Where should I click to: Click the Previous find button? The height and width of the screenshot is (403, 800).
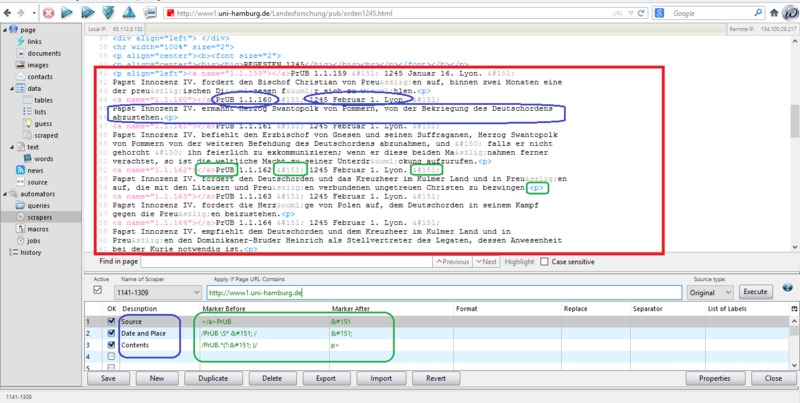click(x=452, y=262)
